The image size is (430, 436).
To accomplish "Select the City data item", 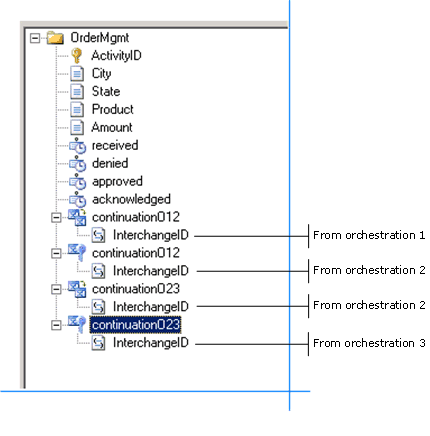I will (x=101, y=74).
